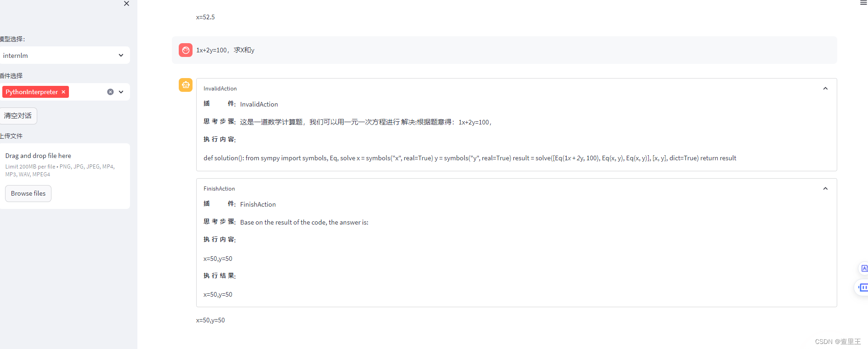The image size is (868, 349).
Task: Click the 清空对话 button
Action: point(18,116)
